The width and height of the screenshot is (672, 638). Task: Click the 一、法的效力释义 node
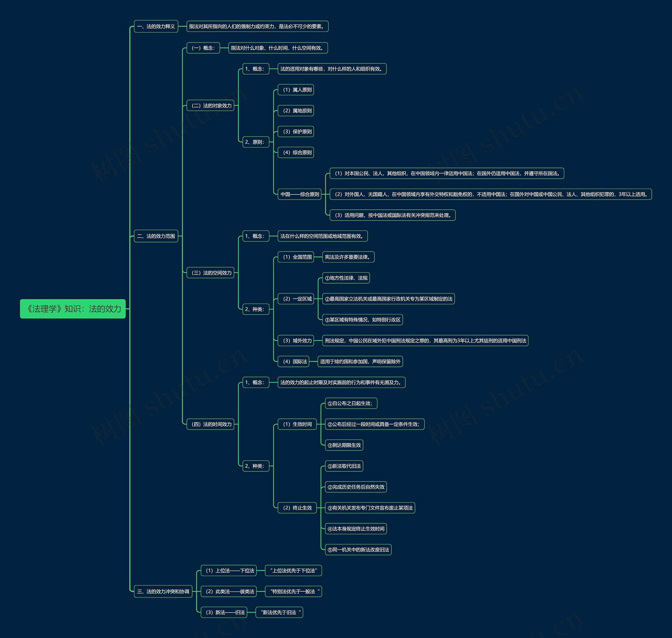coord(156,26)
